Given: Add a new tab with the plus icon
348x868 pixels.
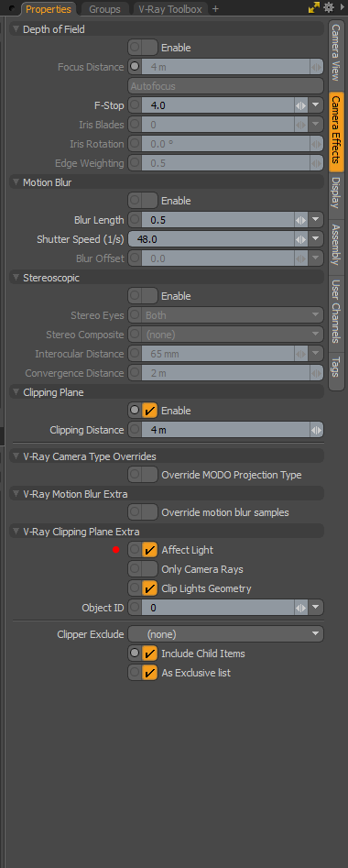Looking at the screenshot, I should (x=216, y=9).
